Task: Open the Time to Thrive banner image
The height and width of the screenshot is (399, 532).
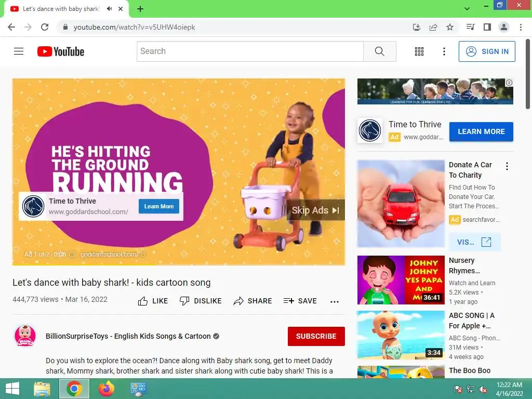Action: [x=435, y=91]
